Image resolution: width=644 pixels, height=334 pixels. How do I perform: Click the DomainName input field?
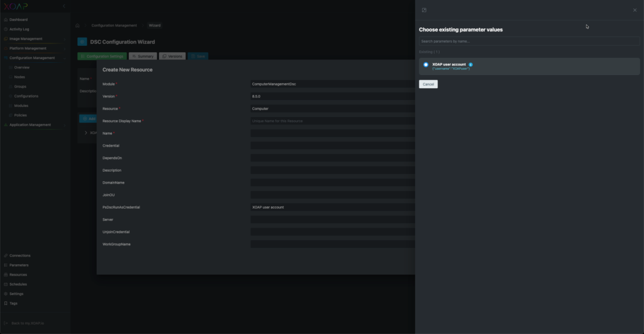(333, 182)
